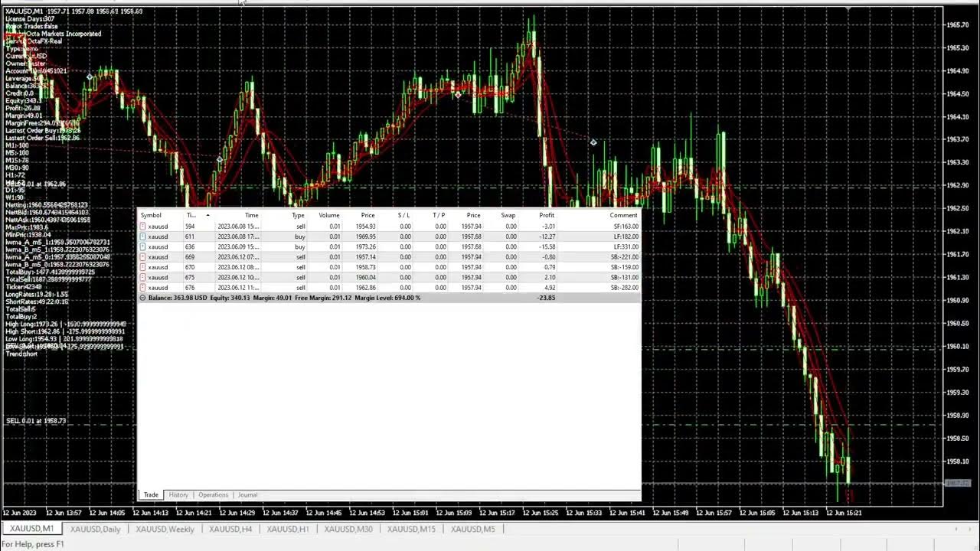Switch to XAUUSD,M30 chart tab
This screenshot has height=551, width=980.
[348, 529]
